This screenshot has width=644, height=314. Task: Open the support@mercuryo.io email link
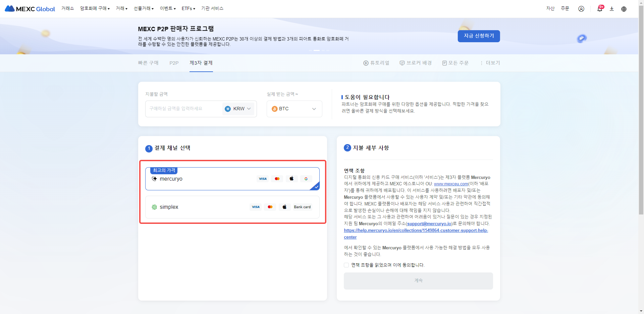[429, 224]
